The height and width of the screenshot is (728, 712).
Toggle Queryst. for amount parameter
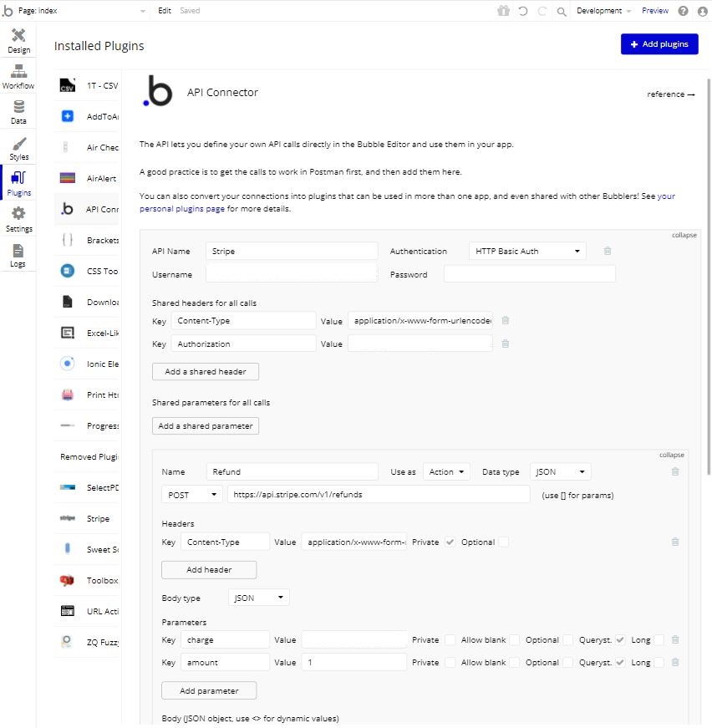620,662
